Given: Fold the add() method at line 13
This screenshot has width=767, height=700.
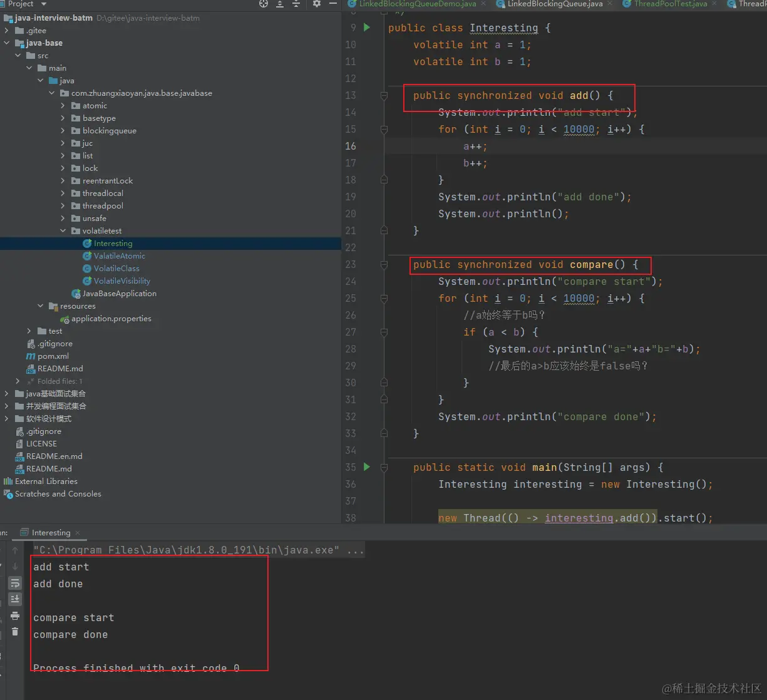Looking at the screenshot, I should click(x=384, y=96).
